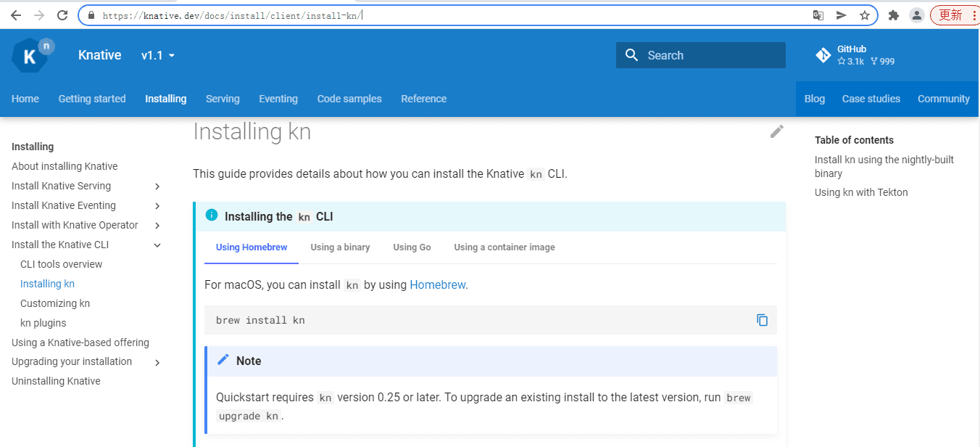Switch to Using a container image tab
This screenshot has height=447, width=980.
504,247
